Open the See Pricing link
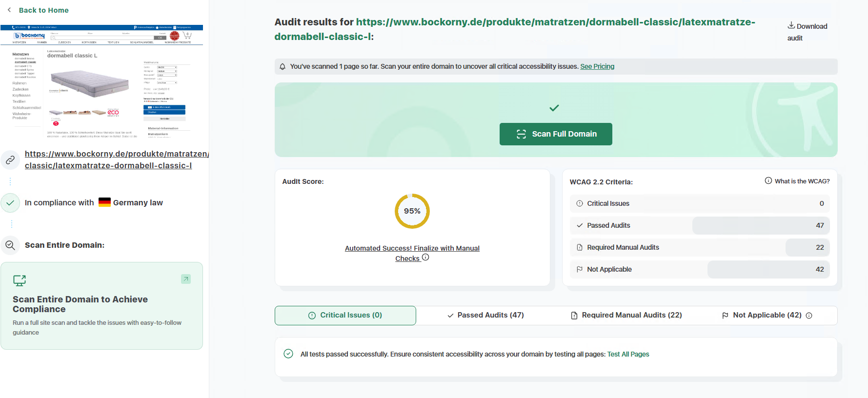Viewport: 868px width, 398px height. (597, 66)
